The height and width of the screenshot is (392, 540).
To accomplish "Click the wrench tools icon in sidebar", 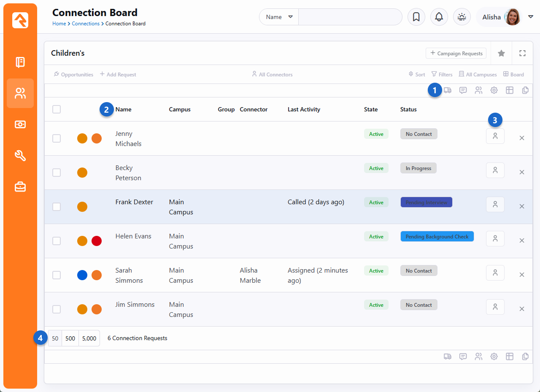I will point(20,156).
